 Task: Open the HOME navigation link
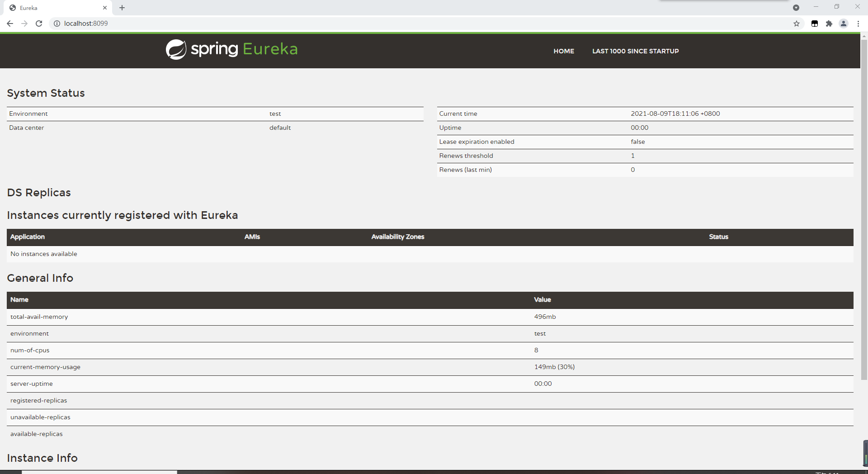[564, 51]
